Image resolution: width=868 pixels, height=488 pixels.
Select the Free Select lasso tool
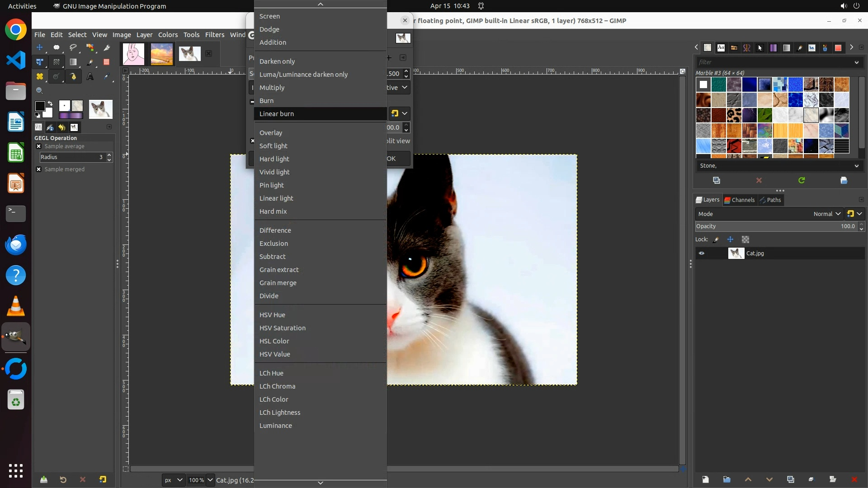[73, 47]
